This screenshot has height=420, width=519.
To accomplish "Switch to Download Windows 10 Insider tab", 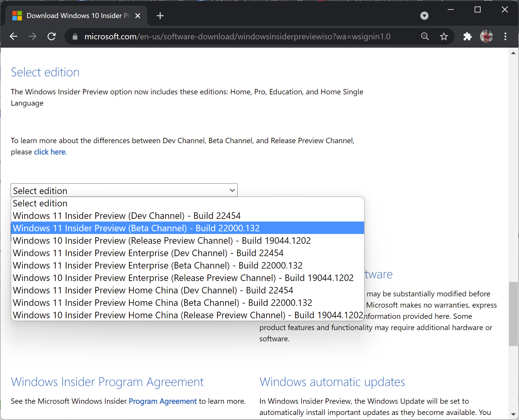I will coord(77,16).
